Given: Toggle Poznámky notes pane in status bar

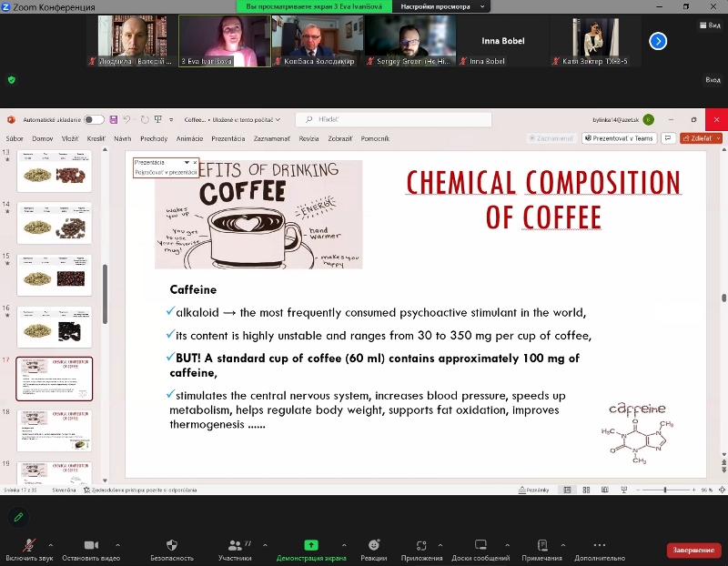Looking at the screenshot, I should pos(532,490).
